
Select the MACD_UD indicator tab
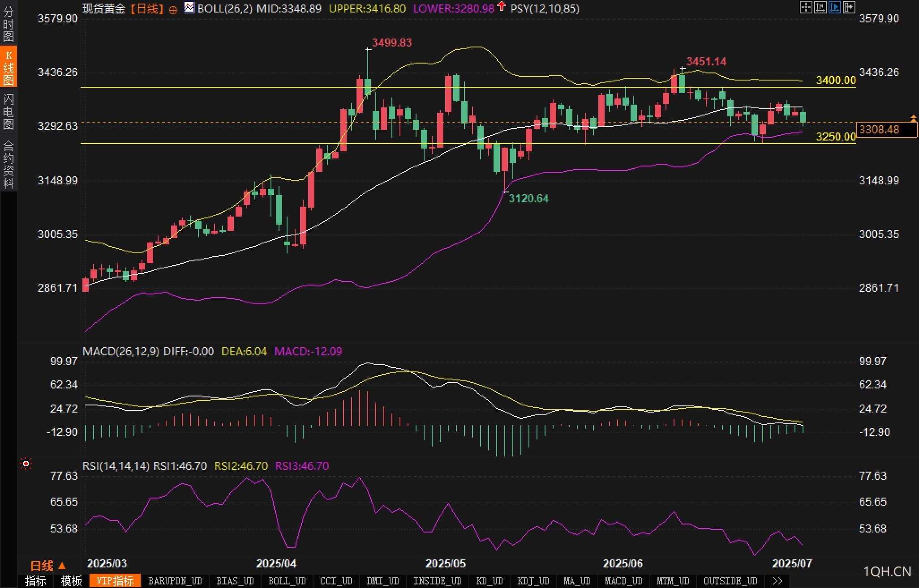tap(623, 581)
